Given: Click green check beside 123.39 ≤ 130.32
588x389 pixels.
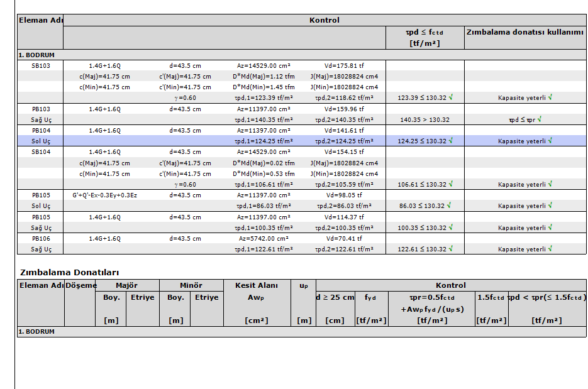Looking at the screenshot, I should tap(452, 97).
